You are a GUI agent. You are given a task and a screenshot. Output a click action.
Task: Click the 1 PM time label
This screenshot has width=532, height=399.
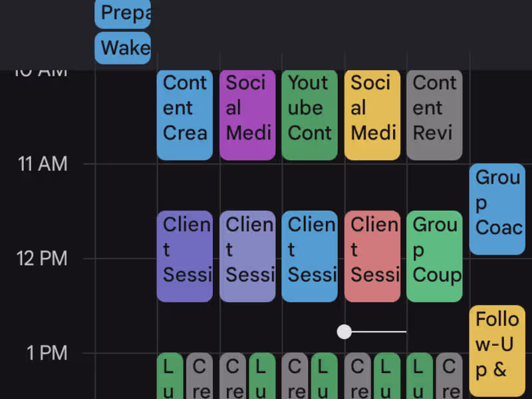click(47, 352)
